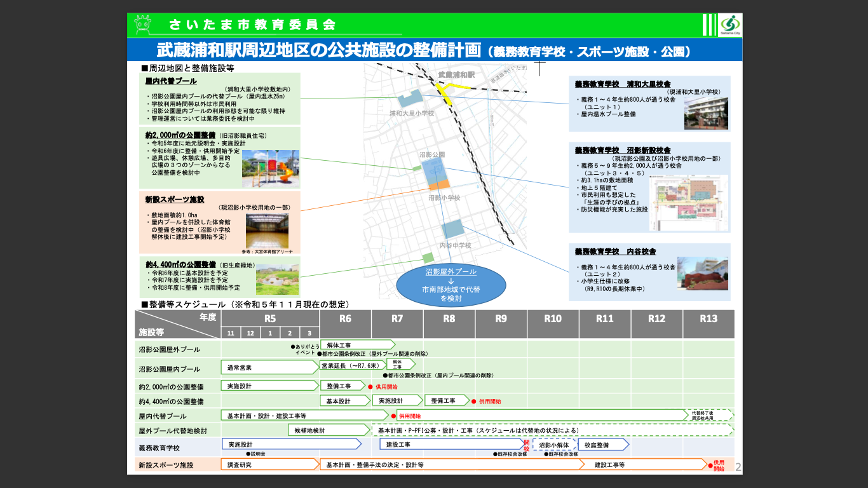Click the Saitama mascot icon in the header
Viewport: 868px width, 488px height.
(142, 25)
